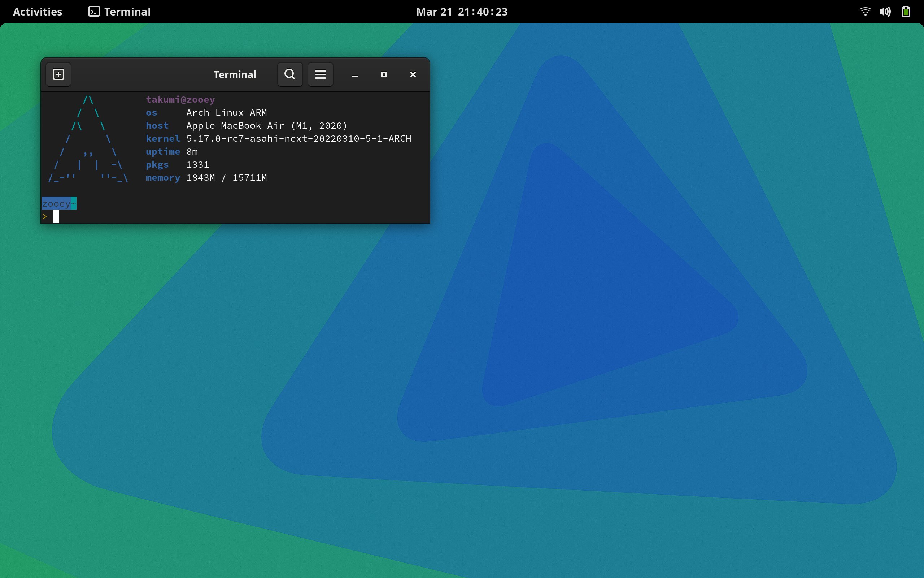Viewport: 924px width, 578px height.
Task: Click the highlighted zooey~ prompt label
Action: pos(59,203)
